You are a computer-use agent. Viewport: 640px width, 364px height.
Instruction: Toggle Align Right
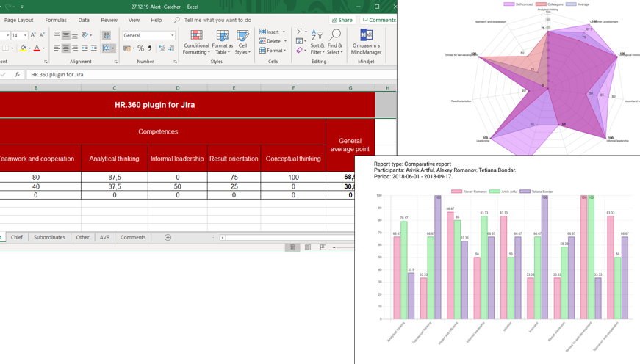(75, 48)
